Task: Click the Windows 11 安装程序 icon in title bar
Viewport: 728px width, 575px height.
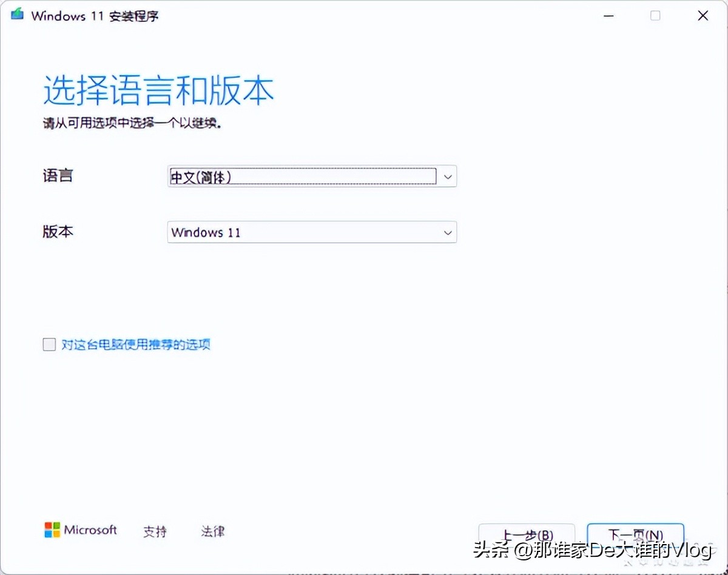Action: 16,15
